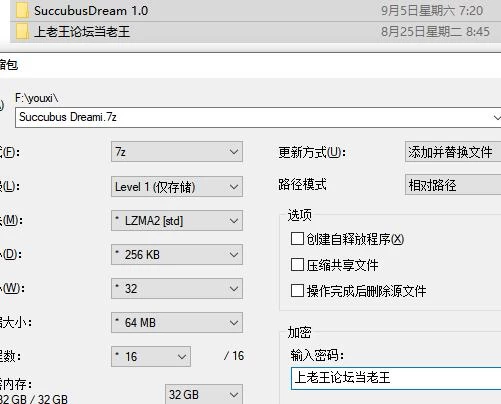Open the 64 MB solid block size dropdown
The height and width of the screenshot is (404, 501).
177,323
